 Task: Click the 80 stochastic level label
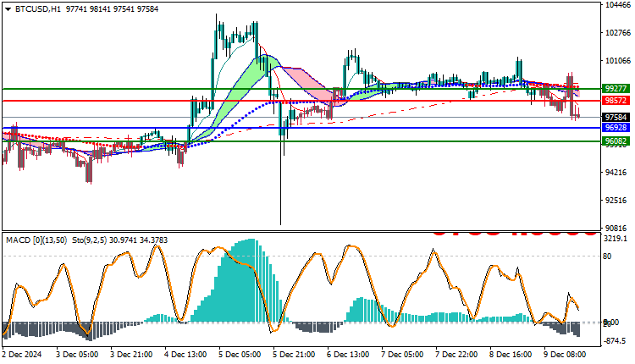tap(607, 256)
